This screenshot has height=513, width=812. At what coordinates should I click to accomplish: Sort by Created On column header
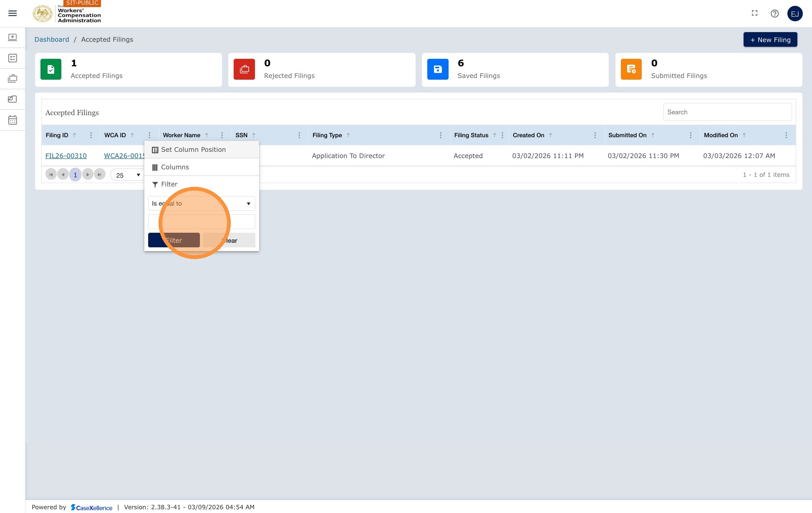pos(528,135)
